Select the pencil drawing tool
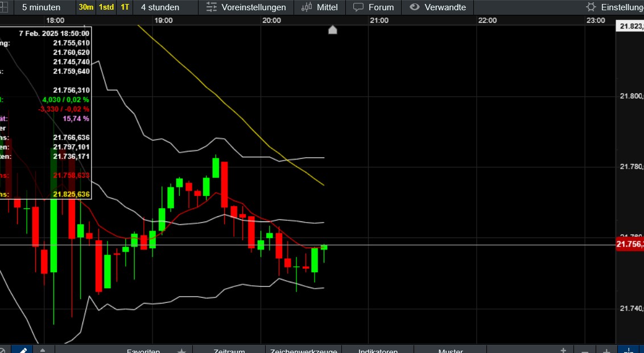Image resolution: width=644 pixels, height=353 pixels. pos(22,351)
